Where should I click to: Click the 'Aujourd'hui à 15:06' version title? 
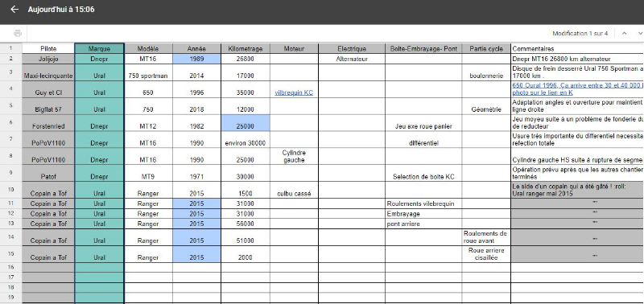(x=61, y=10)
